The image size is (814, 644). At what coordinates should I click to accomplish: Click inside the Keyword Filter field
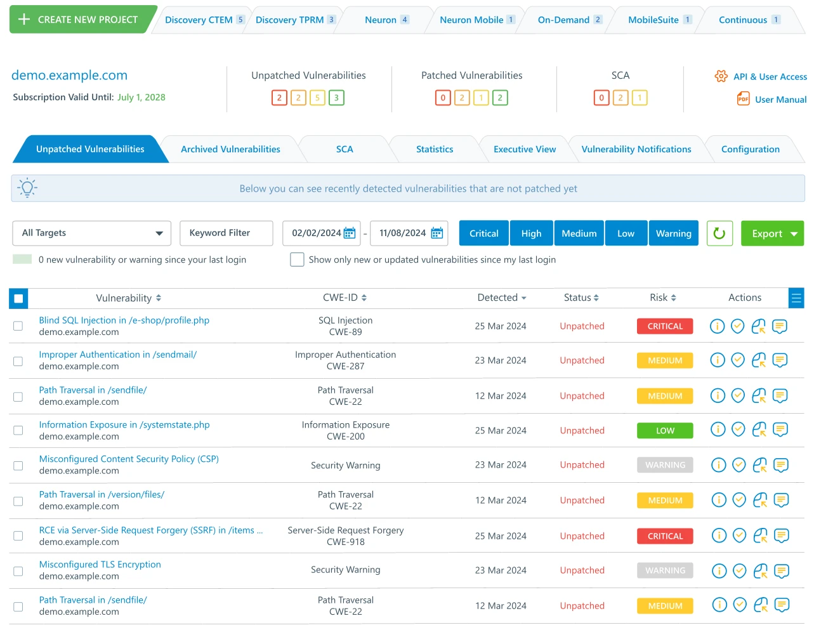click(x=226, y=233)
